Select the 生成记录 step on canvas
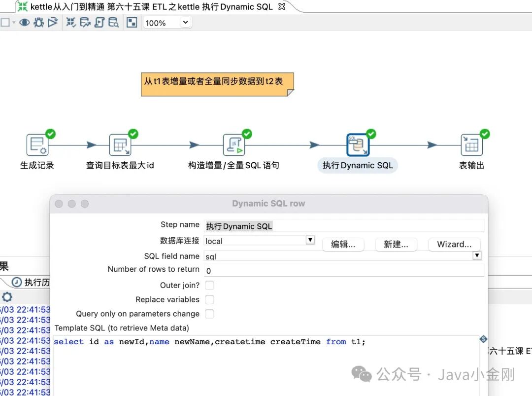This screenshot has width=532, height=396. pyautogui.click(x=37, y=144)
